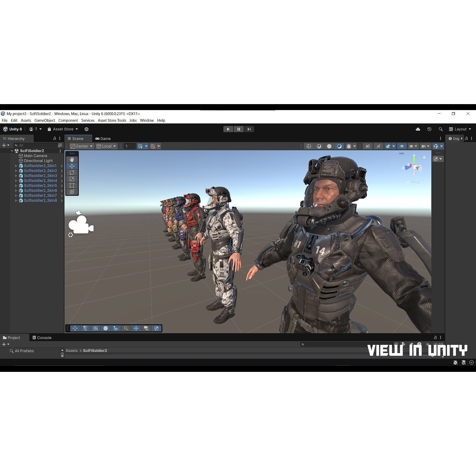Click the global search magnifier icon
The width and height of the screenshot is (476, 476).
(441, 129)
